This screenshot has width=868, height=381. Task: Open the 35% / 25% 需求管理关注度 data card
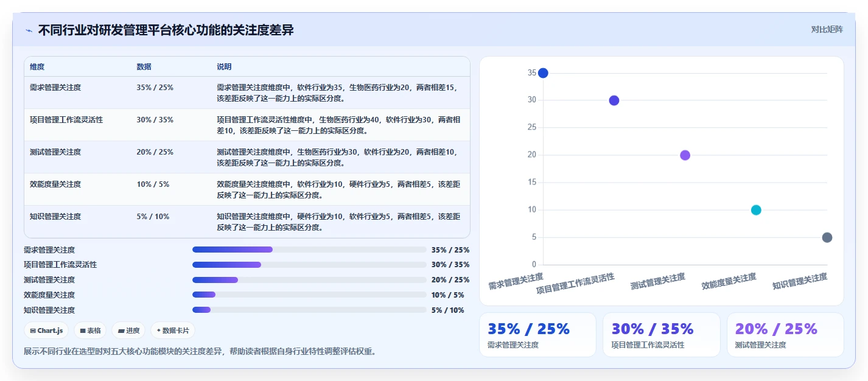pyautogui.click(x=537, y=335)
